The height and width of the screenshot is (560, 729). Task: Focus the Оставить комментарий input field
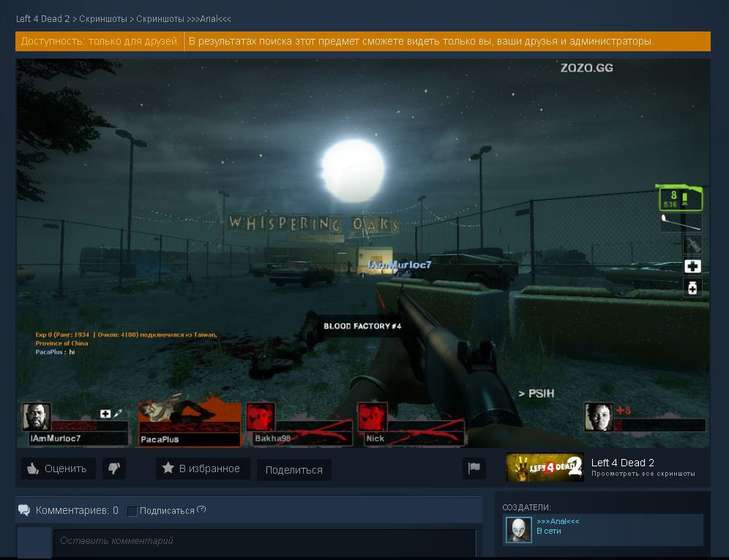(263, 542)
